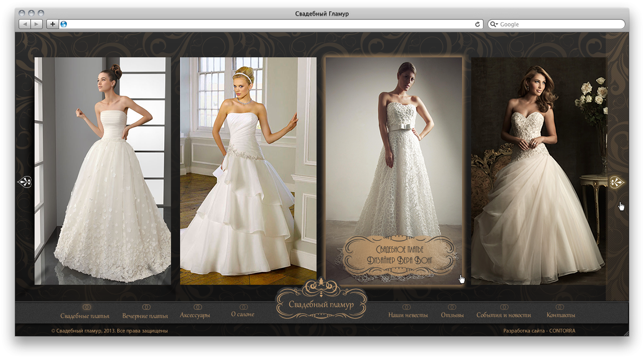Open the Отзывы page
Screen dimensions: 644x358
pyautogui.click(x=452, y=315)
